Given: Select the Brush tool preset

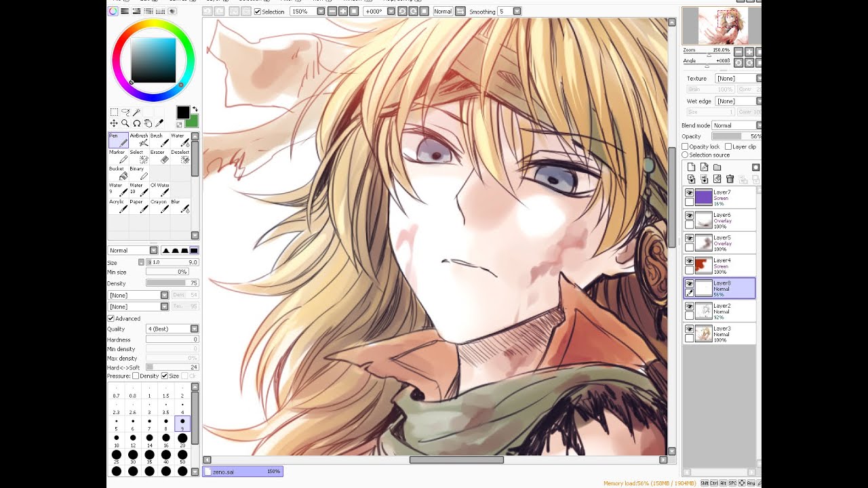Looking at the screenshot, I should pyautogui.click(x=159, y=140).
